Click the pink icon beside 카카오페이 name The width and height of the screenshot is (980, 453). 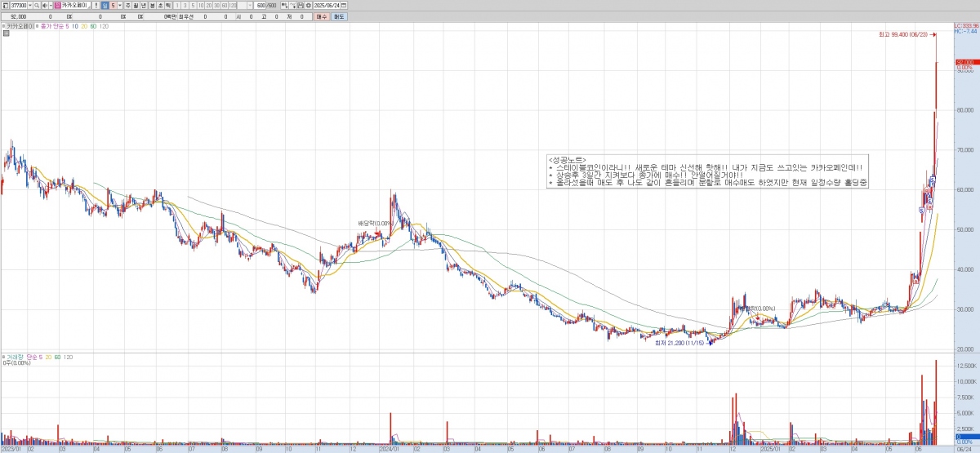tap(56, 5)
